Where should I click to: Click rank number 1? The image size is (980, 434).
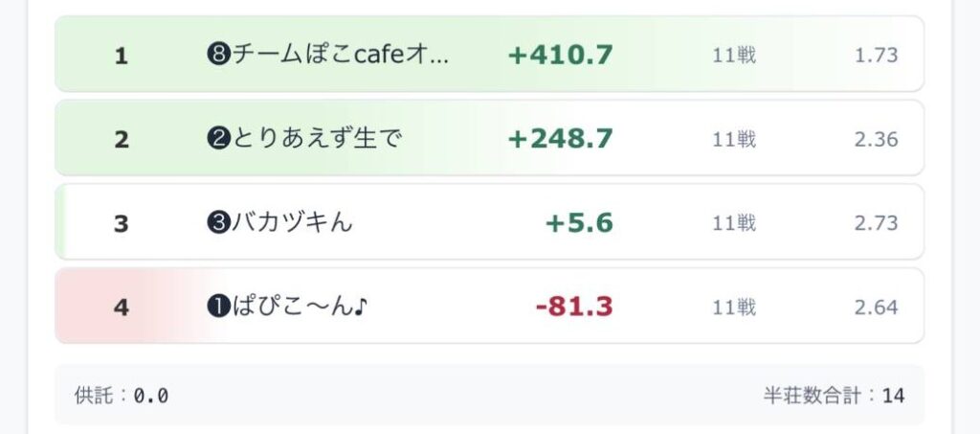tap(122, 57)
